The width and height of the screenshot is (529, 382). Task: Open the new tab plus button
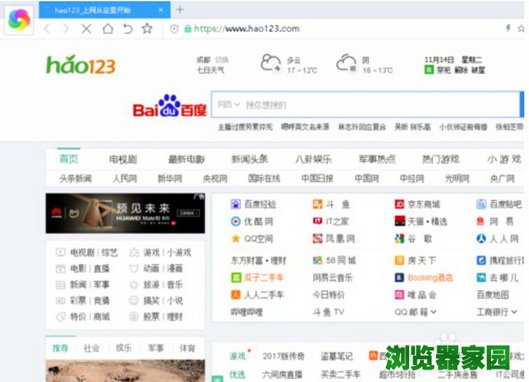180,9
